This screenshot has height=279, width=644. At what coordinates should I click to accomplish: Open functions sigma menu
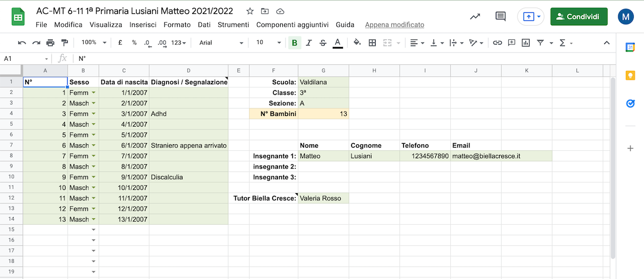[x=566, y=42]
